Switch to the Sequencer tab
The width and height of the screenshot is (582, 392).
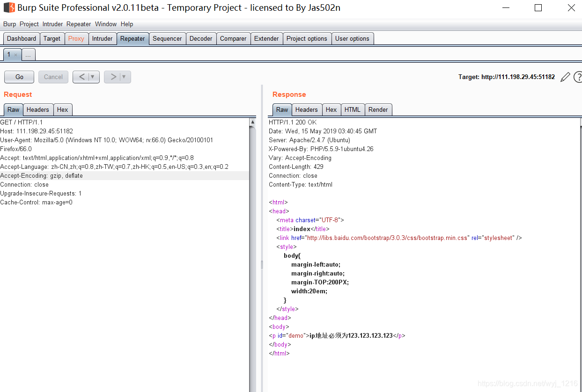click(167, 38)
